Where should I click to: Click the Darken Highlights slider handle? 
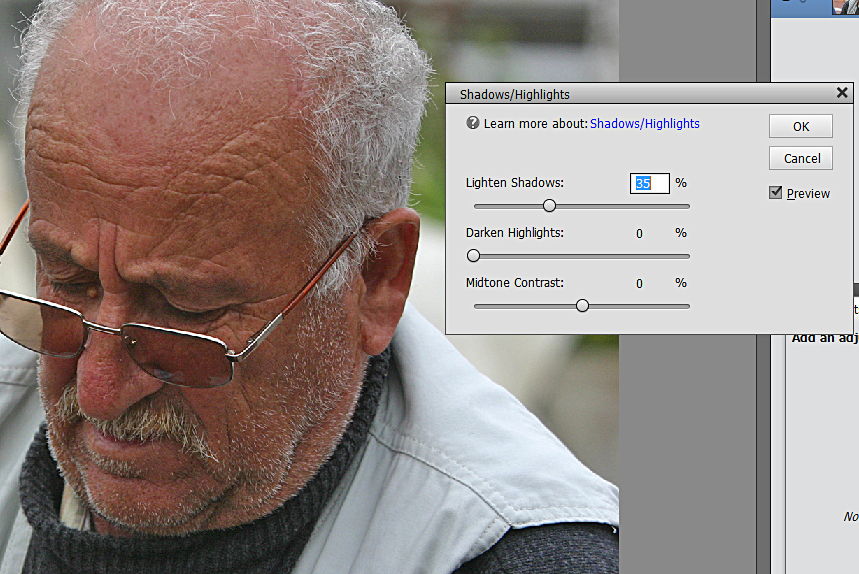(474, 256)
